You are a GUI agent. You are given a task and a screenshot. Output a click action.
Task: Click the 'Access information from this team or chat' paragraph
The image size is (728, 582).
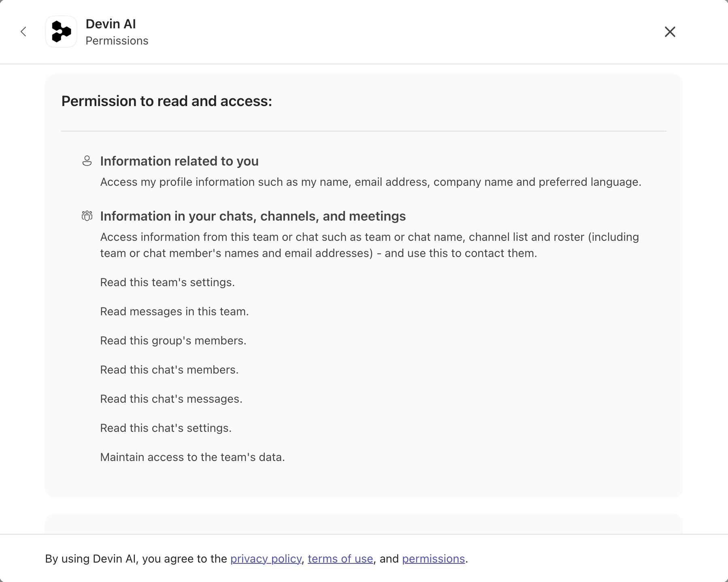pos(370,245)
